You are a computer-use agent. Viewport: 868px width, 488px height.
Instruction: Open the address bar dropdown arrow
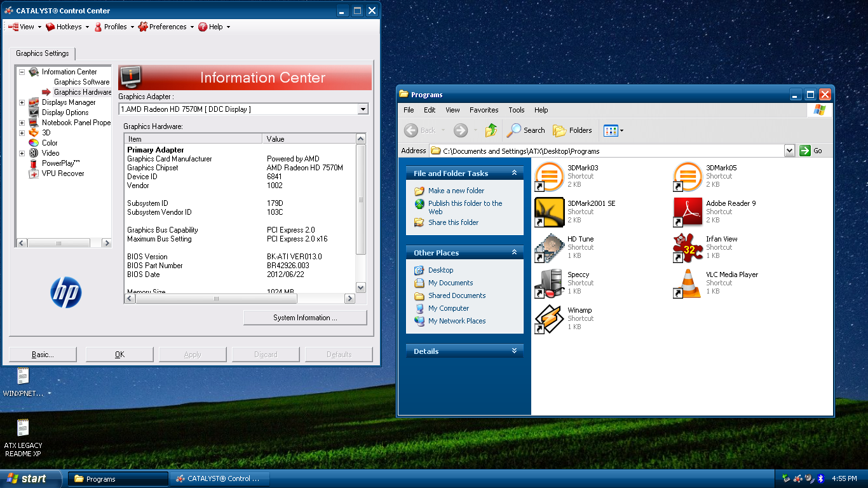point(789,151)
